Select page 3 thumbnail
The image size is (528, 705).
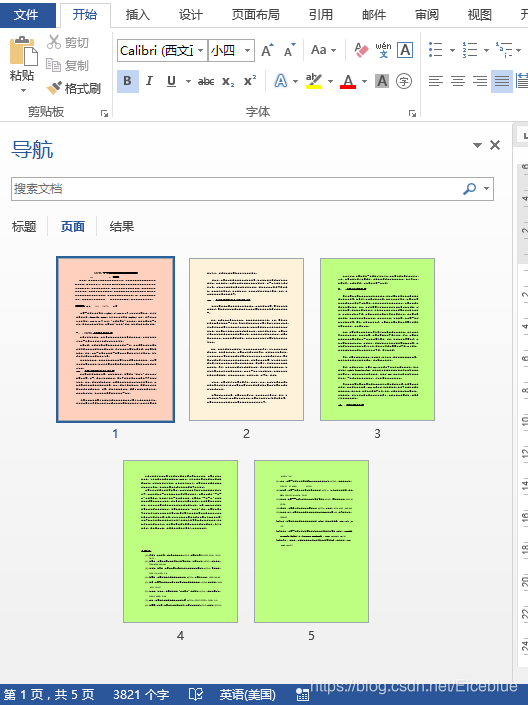tap(377, 339)
